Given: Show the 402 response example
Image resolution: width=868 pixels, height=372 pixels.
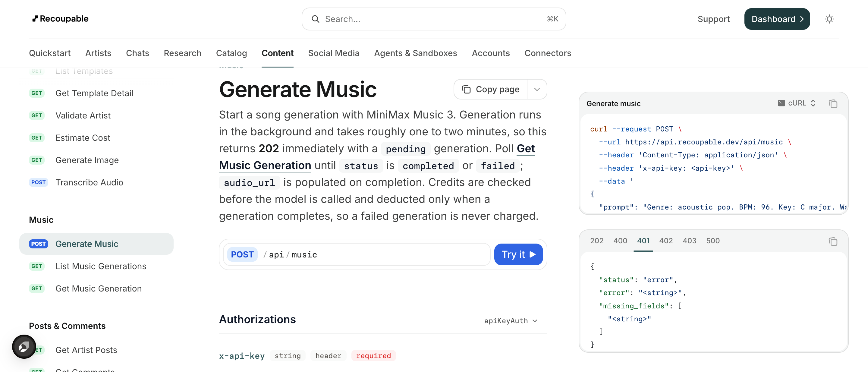Looking at the screenshot, I should click(666, 241).
